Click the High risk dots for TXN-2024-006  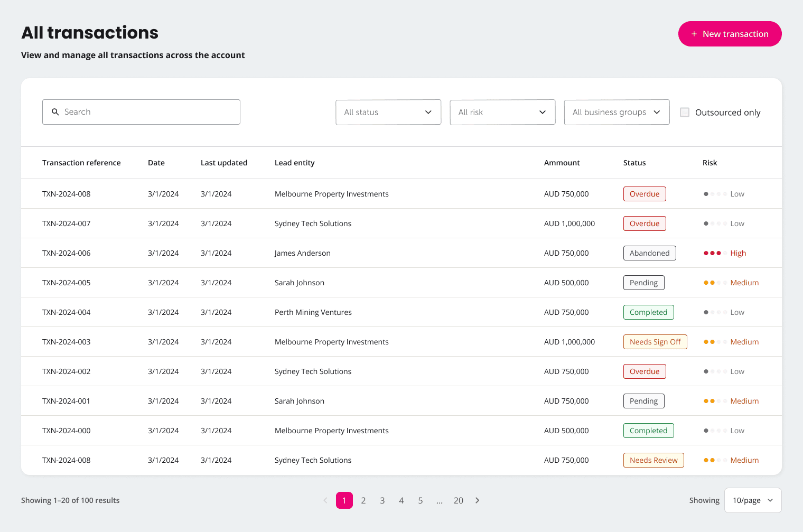click(x=712, y=253)
